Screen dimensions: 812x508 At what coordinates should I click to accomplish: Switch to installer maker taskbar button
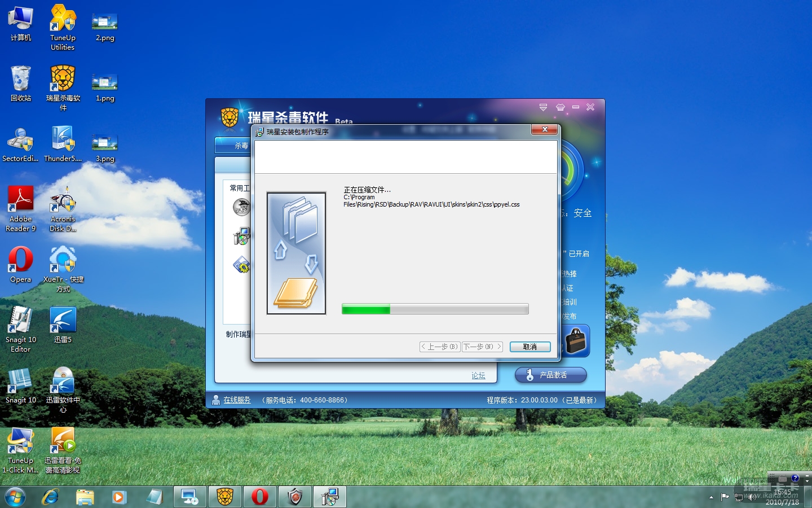click(x=330, y=497)
